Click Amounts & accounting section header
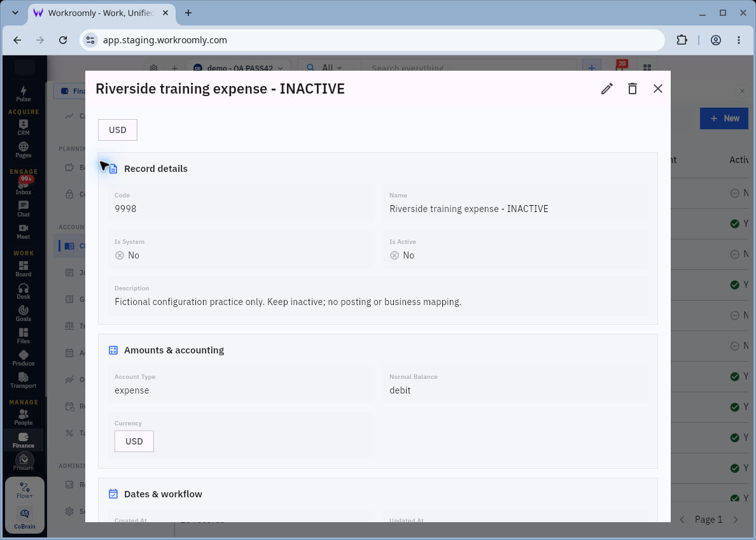 click(x=174, y=350)
